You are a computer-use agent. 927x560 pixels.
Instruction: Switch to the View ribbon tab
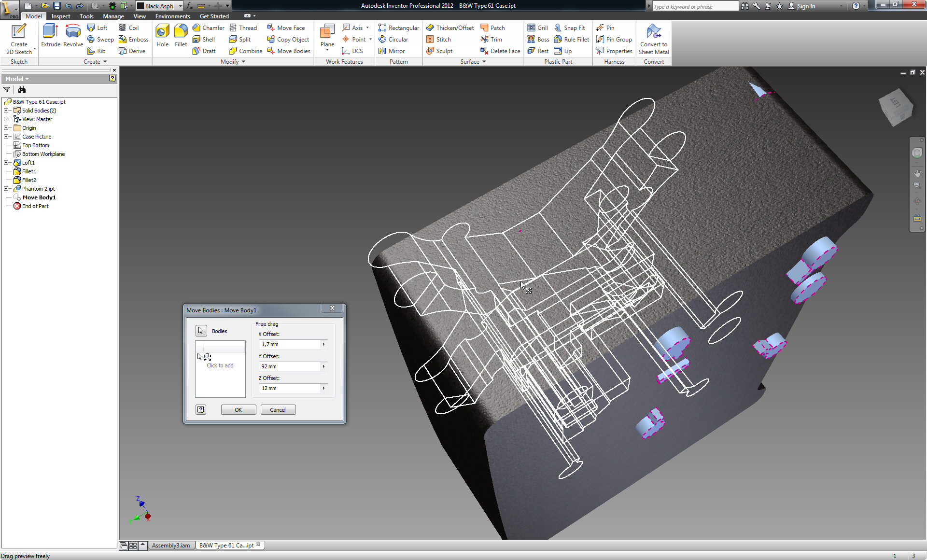point(140,16)
